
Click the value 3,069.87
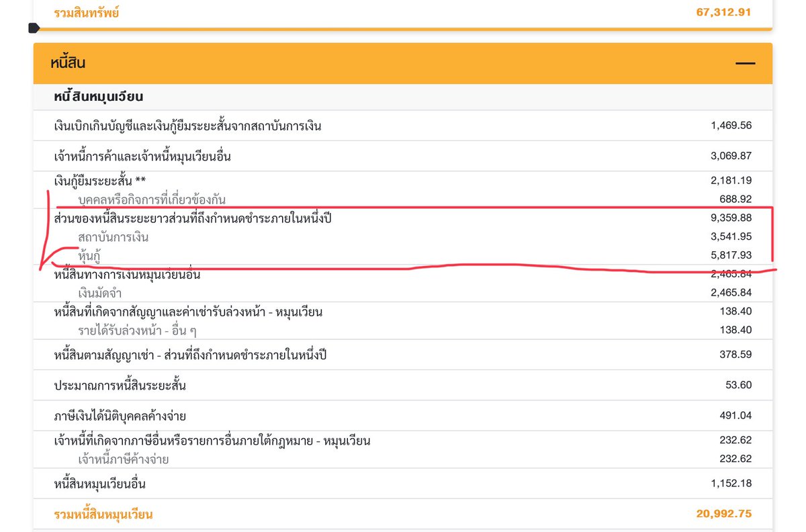coord(731,157)
